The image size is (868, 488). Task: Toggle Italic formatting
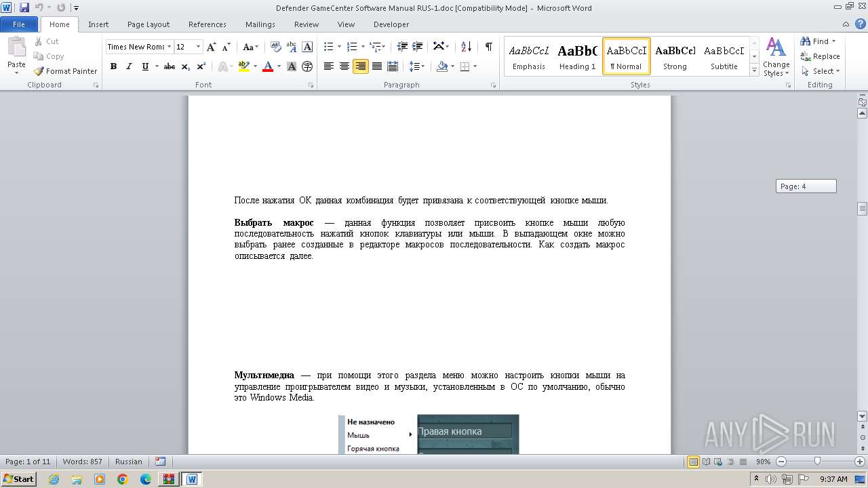pyautogui.click(x=128, y=66)
